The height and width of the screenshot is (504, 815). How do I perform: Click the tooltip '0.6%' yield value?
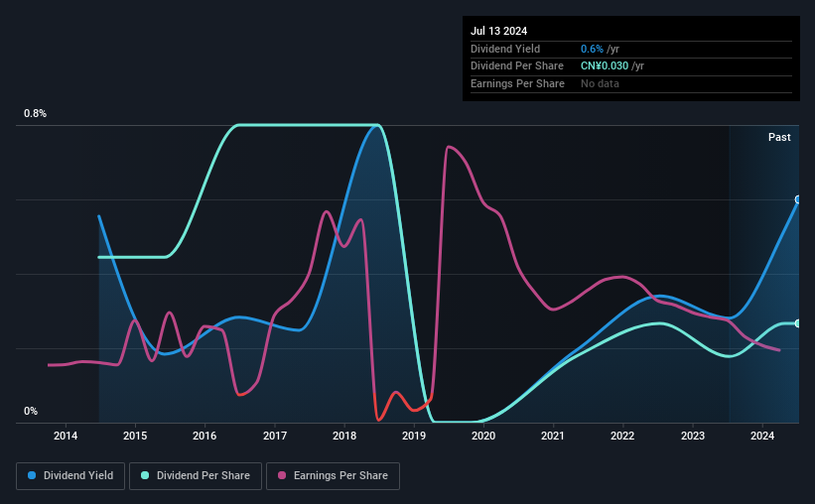[x=592, y=49]
